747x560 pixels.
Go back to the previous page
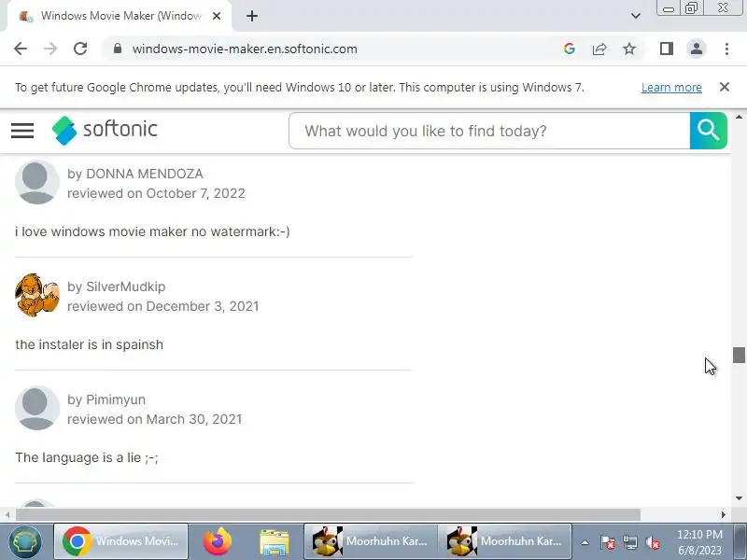pyautogui.click(x=21, y=49)
